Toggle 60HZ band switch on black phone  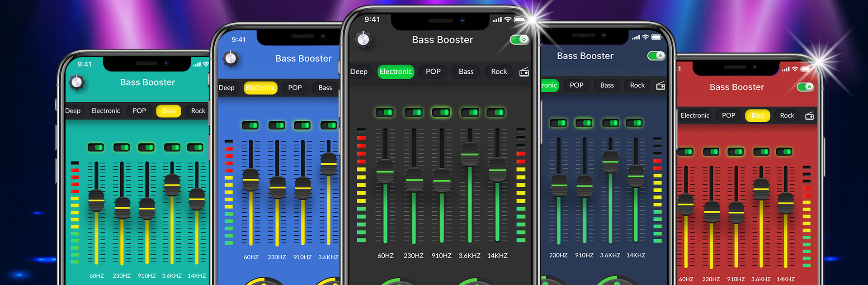click(385, 112)
